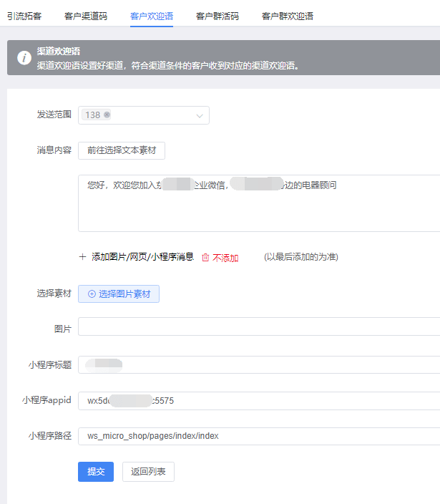
Task: Remove the 138 tag from 发送范围
Action: point(107,115)
